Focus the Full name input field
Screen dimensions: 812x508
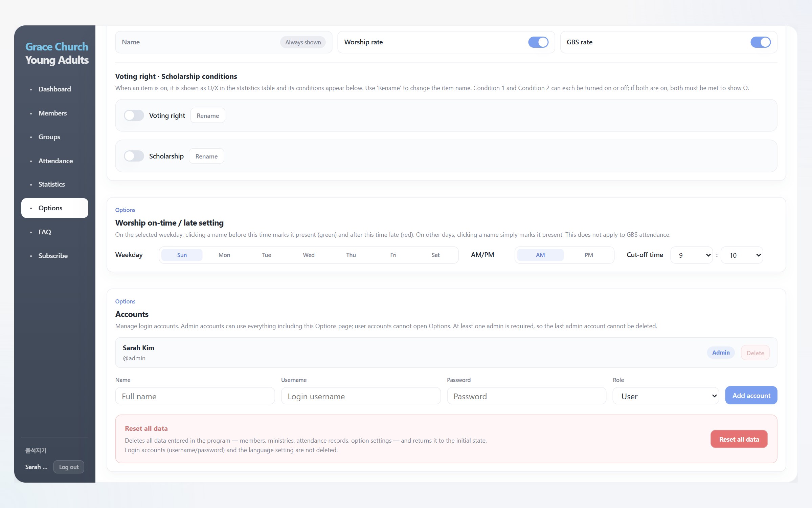coord(195,396)
